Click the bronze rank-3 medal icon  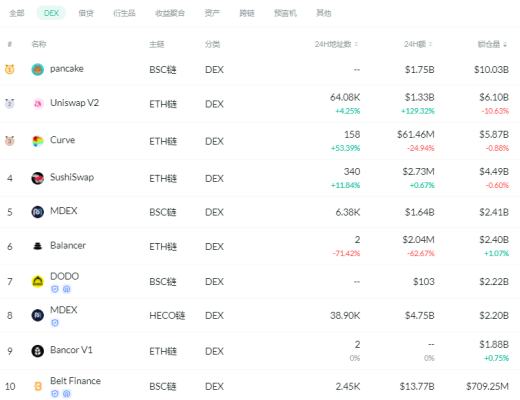10,141
